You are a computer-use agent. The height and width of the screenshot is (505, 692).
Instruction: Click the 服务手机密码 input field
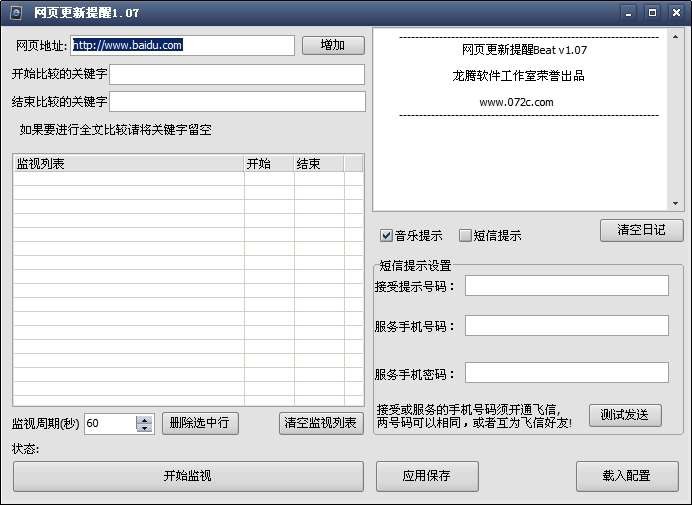[567, 373]
